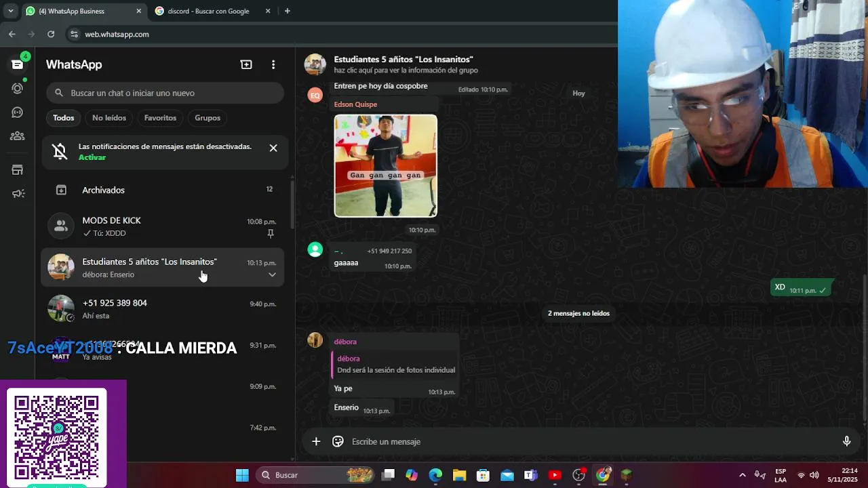Image resolution: width=868 pixels, height=488 pixels.
Task: Click sender name Edson Quispe
Action: tap(355, 104)
